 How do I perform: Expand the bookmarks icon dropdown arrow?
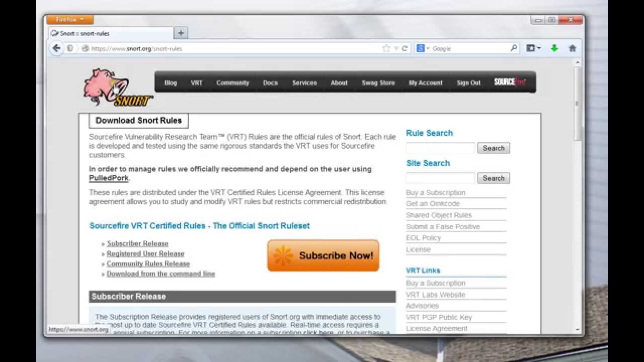(x=539, y=49)
